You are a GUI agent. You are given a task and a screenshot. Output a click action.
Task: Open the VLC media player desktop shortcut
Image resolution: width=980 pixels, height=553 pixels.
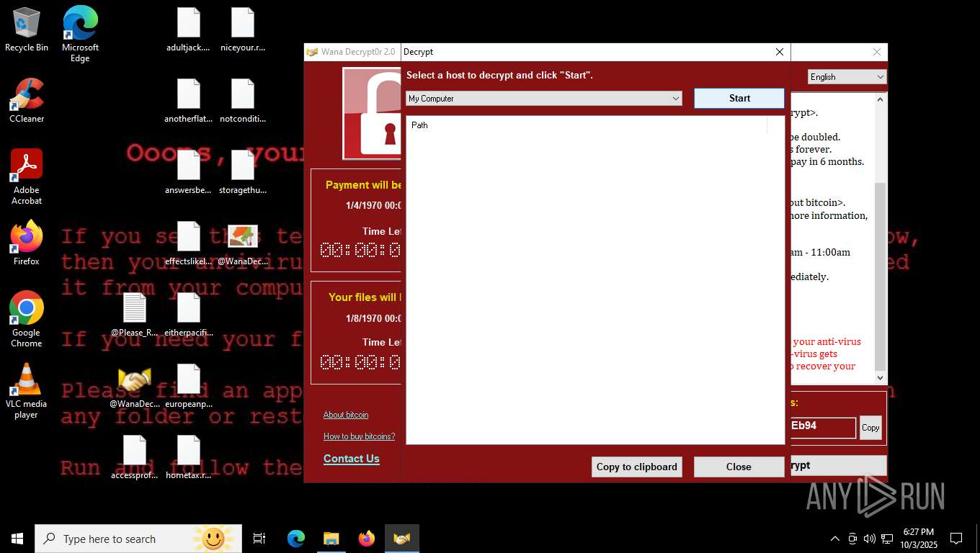tap(27, 391)
